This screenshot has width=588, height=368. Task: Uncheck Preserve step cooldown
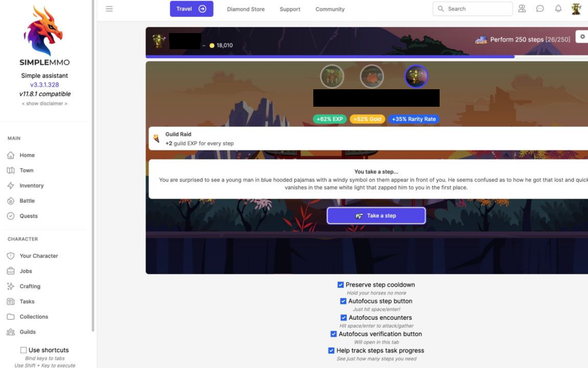tap(340, 285)
